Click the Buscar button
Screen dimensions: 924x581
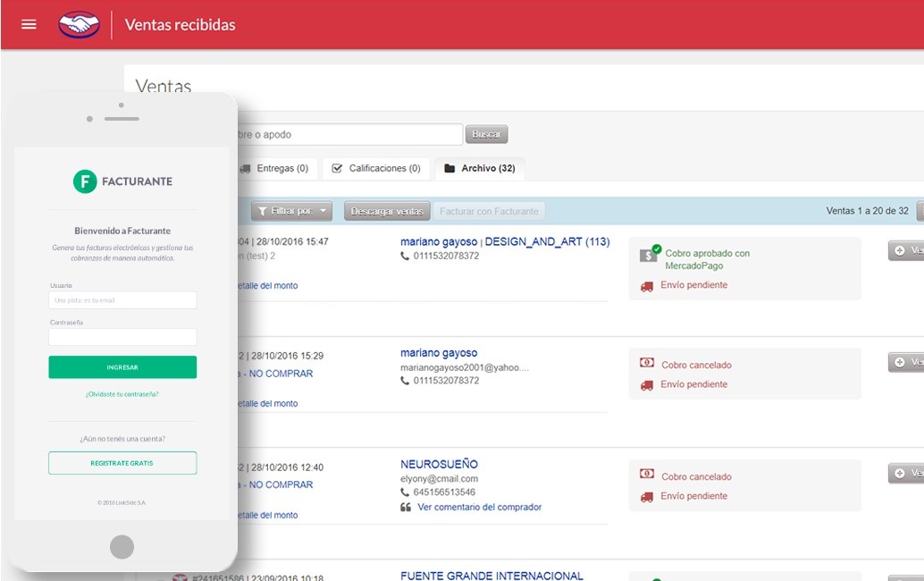tap(487, 134)
